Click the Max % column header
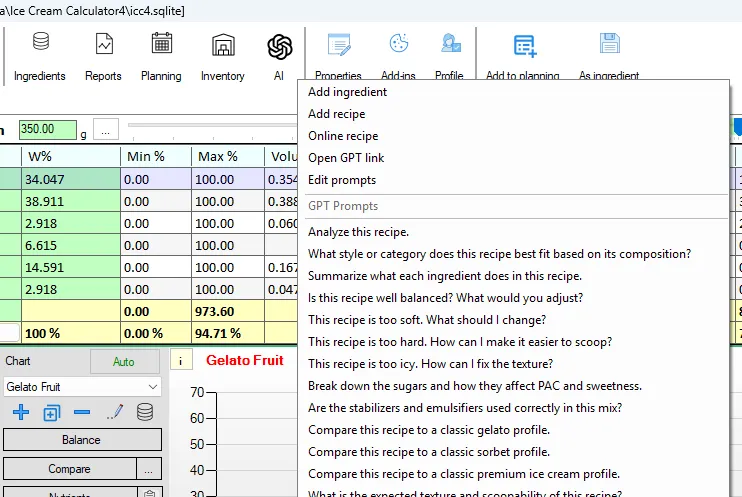Image resolution: width=742 pixels, height=497 pixels. [228, 157]
